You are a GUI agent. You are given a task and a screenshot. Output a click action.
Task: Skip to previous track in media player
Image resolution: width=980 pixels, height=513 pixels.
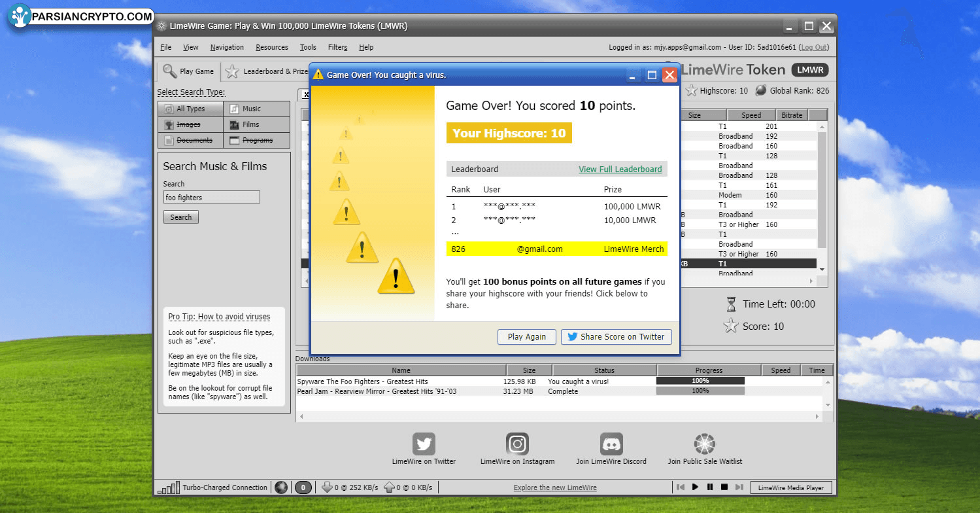point(681,487)
